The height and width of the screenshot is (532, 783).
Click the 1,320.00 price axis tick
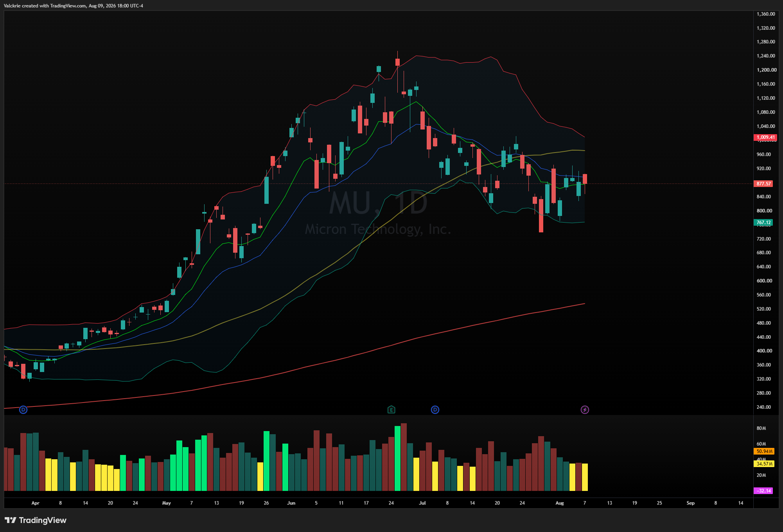[x=766, y=28]
